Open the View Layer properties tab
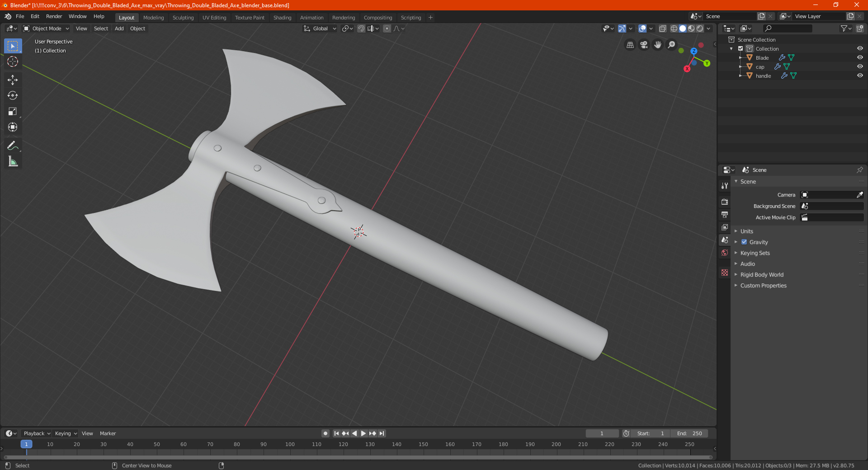The width and height of the screenshot is (868, 470). [725, 227]
